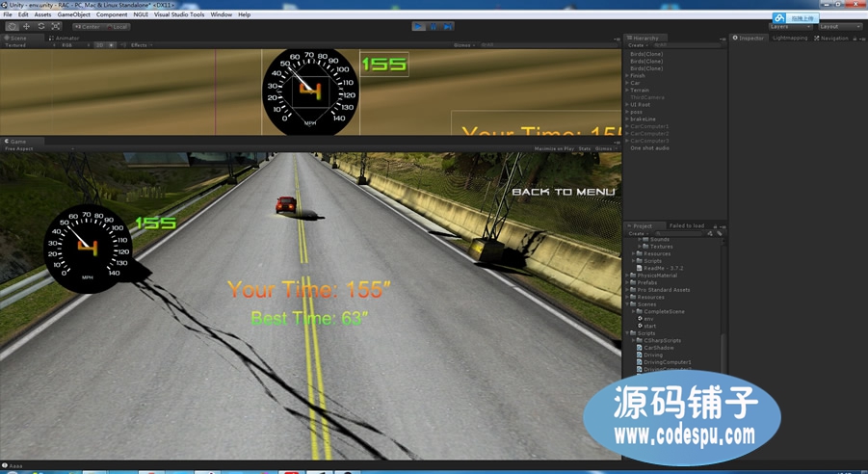This screenshot has height=474, width=868.
Task: Toggle Project panel lock icon
Action: pyautogui.click(x=715, y=226)
